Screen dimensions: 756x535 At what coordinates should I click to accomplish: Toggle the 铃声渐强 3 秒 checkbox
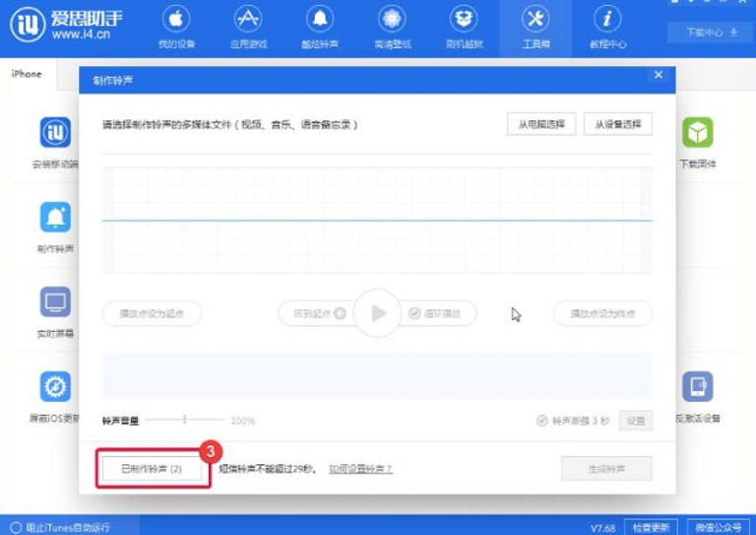542,421
